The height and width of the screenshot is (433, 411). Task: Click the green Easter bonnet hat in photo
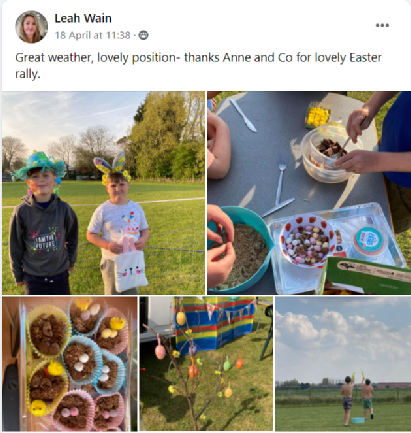click(x=38, y=165)
